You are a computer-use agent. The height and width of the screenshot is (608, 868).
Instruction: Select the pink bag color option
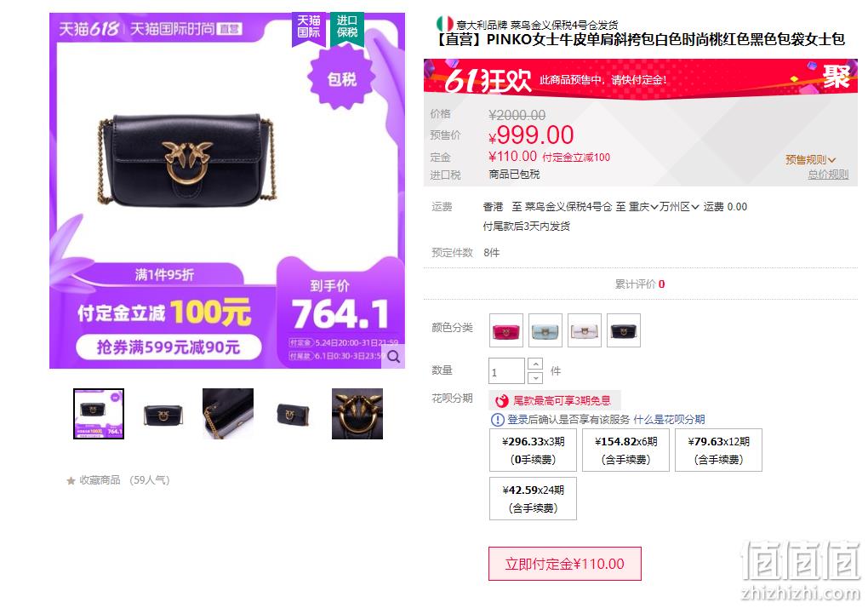pyautogui.click(x=506, y=330)
